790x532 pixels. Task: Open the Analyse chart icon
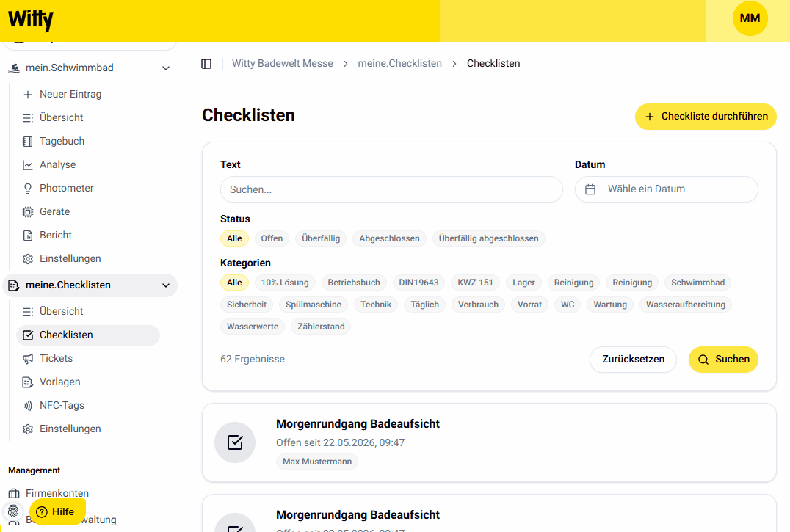coord(28,165)
